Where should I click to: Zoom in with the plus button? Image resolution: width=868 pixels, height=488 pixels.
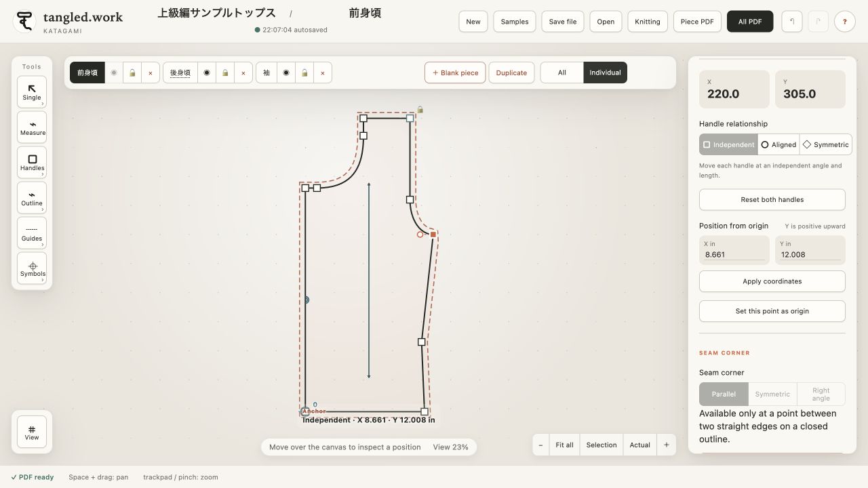(x=666, y=445)
